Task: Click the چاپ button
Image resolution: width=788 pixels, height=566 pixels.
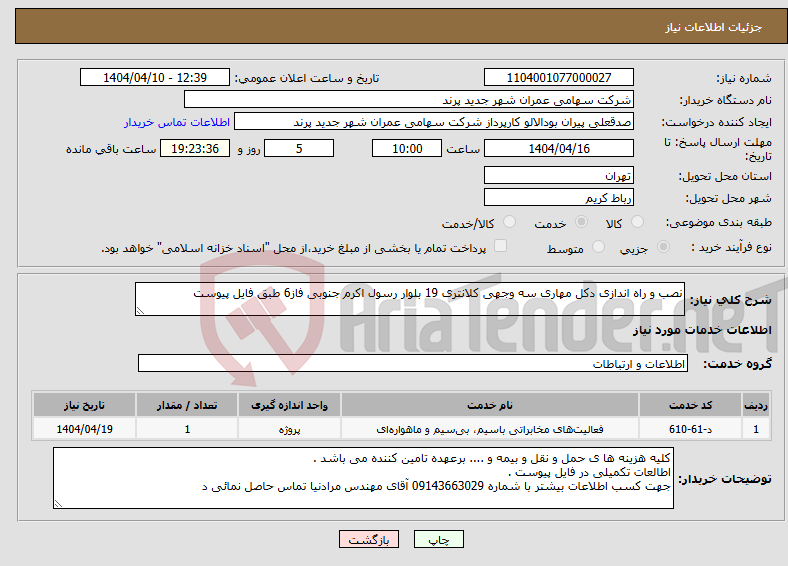Action: pyautogui.click(x=439, y=539)
